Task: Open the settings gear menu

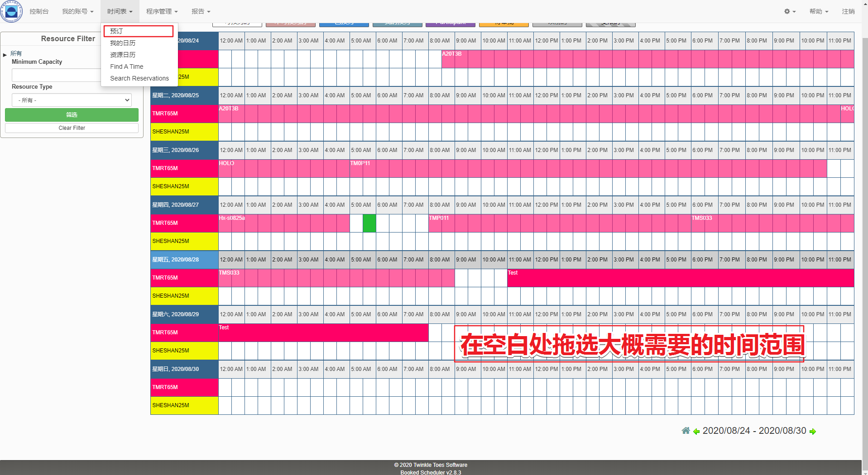Action: [789, 11]
